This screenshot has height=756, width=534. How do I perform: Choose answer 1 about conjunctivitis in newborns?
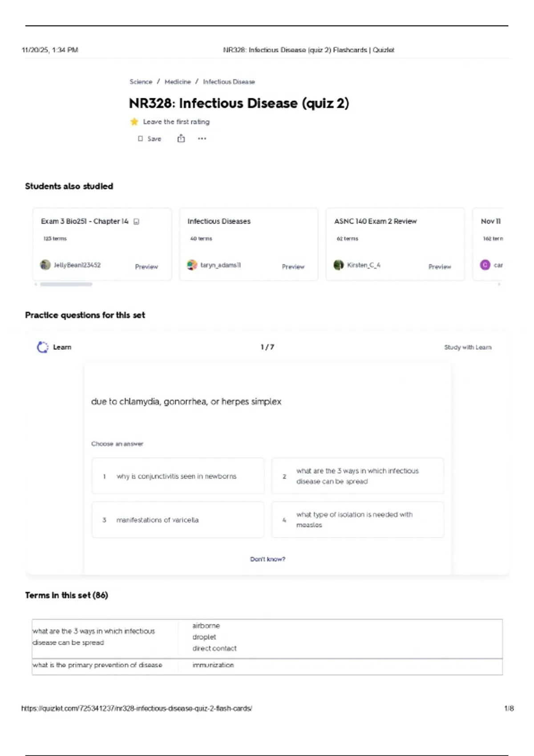[178, 476]
